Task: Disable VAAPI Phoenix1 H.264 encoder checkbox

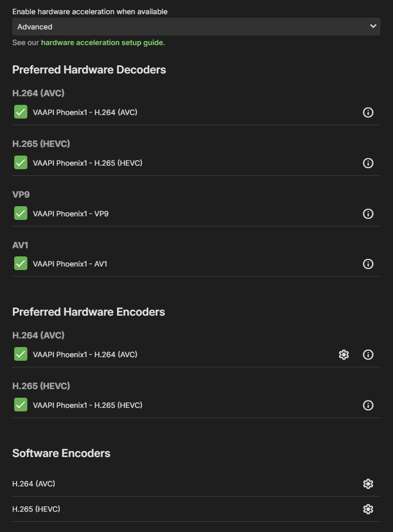Action: point(21,354)
